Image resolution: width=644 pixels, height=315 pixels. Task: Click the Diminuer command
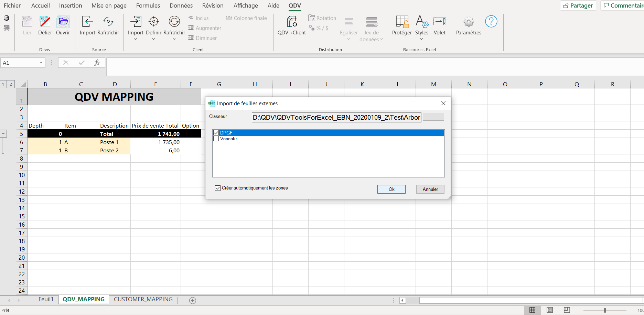(203, 38)
